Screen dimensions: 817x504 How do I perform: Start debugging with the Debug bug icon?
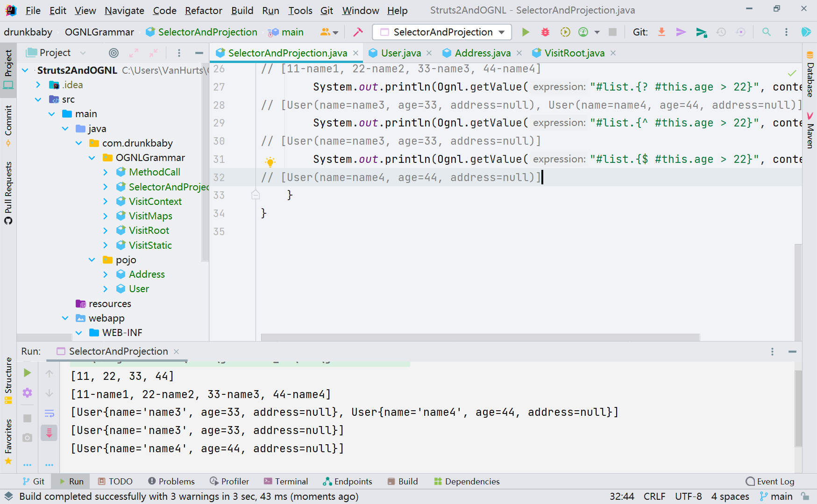545,32
